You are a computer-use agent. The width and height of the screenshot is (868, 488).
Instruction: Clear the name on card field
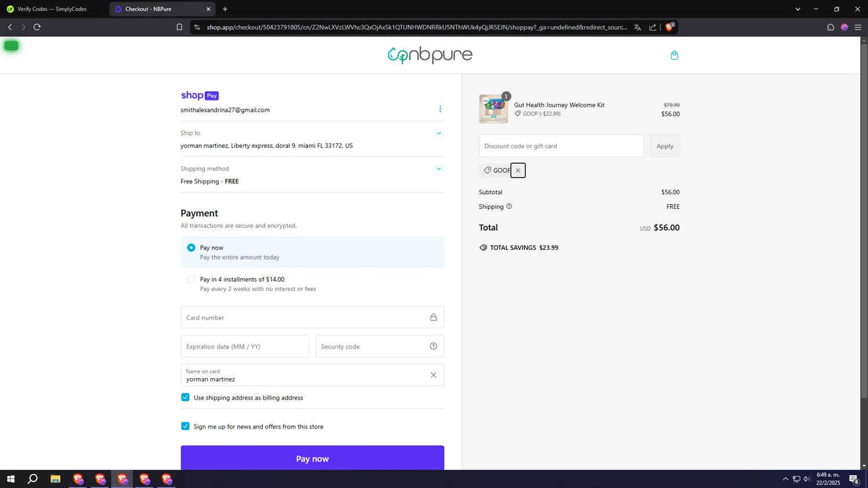[433, 375]
